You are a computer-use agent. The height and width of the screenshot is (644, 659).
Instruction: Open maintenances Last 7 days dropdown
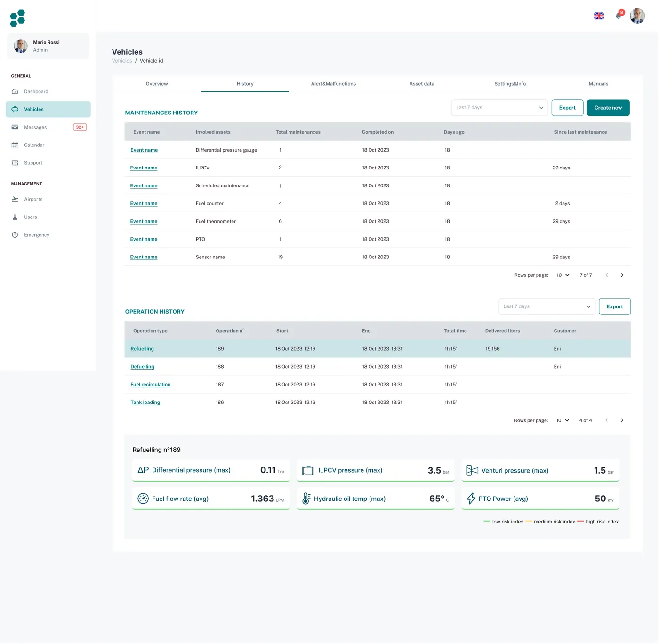499,108
